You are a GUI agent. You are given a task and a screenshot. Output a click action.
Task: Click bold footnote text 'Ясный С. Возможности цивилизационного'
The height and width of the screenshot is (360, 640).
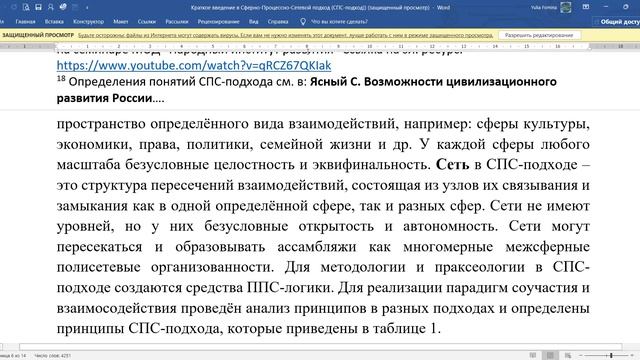433,82
